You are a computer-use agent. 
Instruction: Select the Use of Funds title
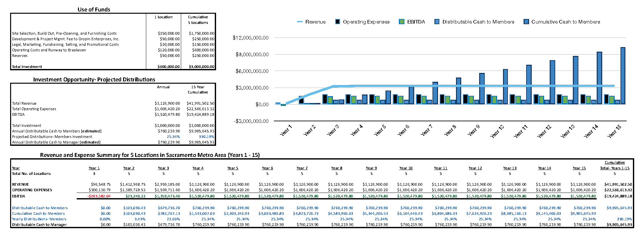(94, 9)
